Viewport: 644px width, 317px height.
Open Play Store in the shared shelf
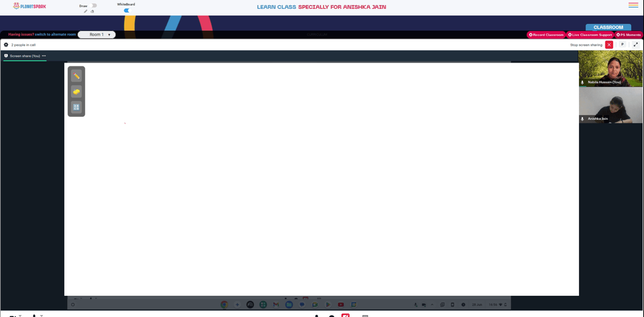coord(328,305)
